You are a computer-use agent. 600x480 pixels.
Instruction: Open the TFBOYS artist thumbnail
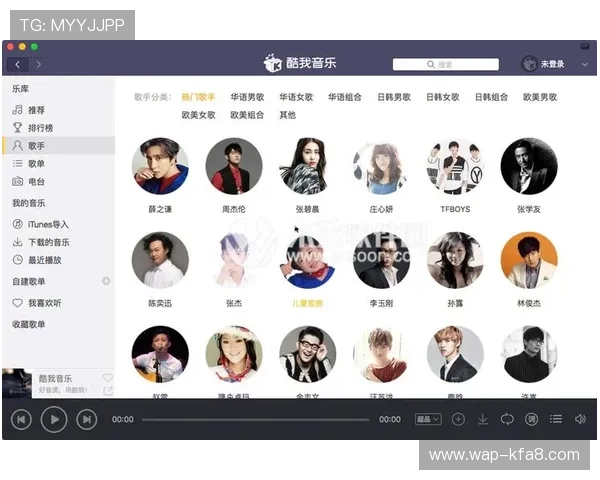coord(455,166)
